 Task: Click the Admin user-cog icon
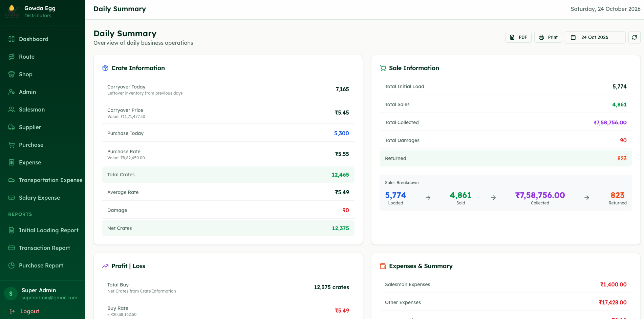click(x=12, y=92)
